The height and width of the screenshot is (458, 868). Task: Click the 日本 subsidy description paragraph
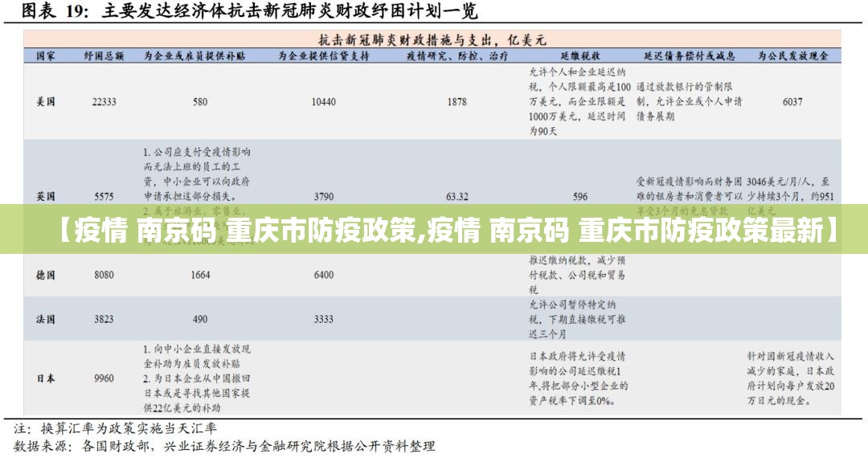(197, 378)
